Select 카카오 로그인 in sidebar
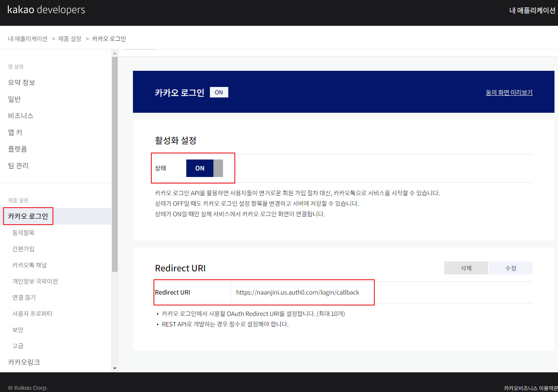 (28, 216)
